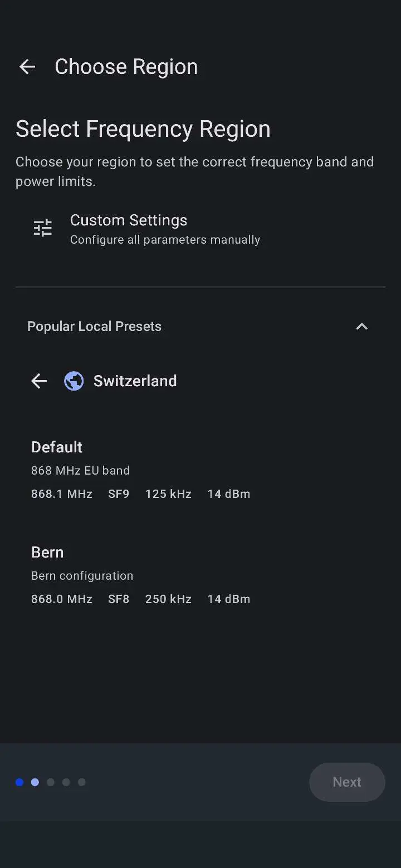Click the SF8 value in Bern preset

pyautogui.click(x=119, y=599)
